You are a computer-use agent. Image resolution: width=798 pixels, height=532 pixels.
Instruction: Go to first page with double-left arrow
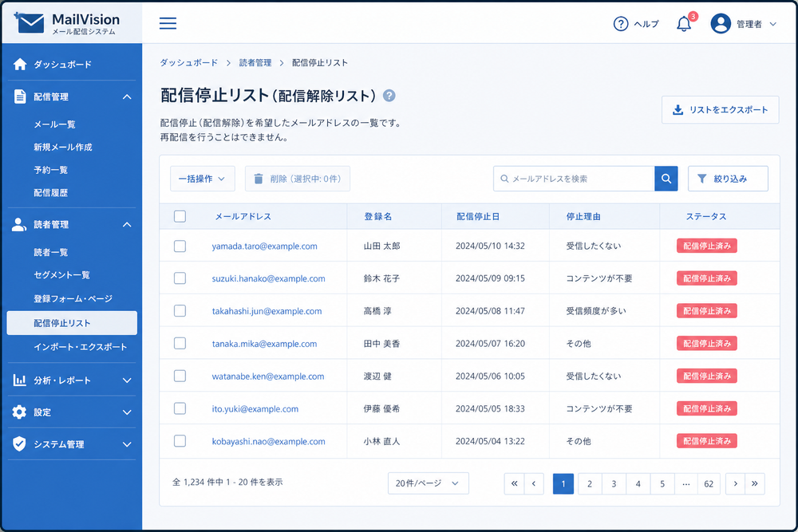(514, 483)
